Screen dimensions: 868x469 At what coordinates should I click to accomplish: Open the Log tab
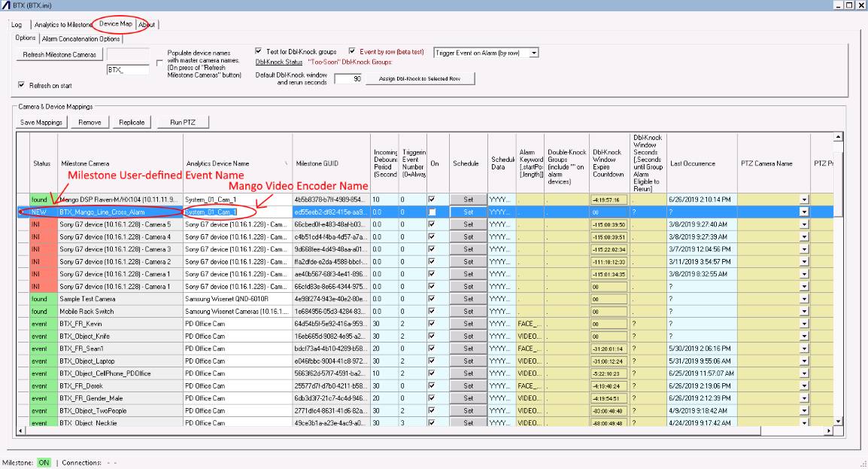pos(17,24)
